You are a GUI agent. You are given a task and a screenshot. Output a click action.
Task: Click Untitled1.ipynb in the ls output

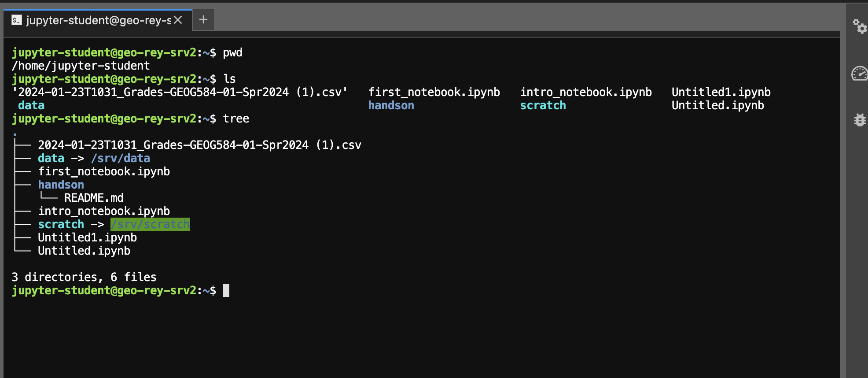click(721, 92)
